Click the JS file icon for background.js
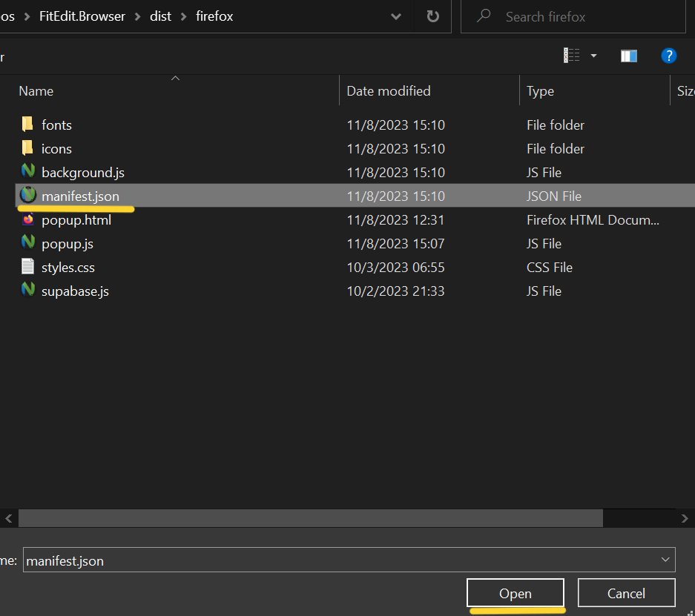Screen dimensions: 695x616 (28, 172)
